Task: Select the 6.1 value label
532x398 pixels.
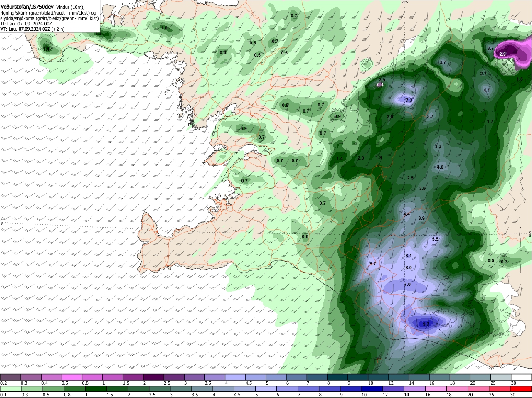Action: (x=408, y=256)
